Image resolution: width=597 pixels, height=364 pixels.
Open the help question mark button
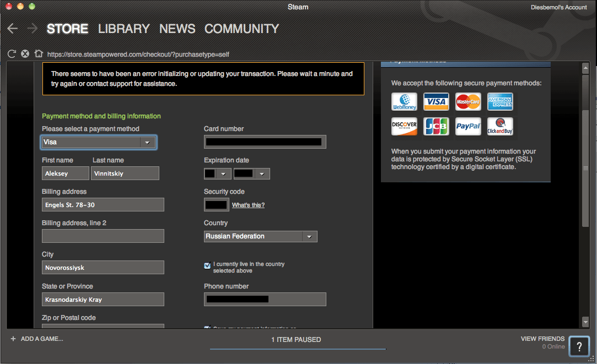tap(579, 346)
